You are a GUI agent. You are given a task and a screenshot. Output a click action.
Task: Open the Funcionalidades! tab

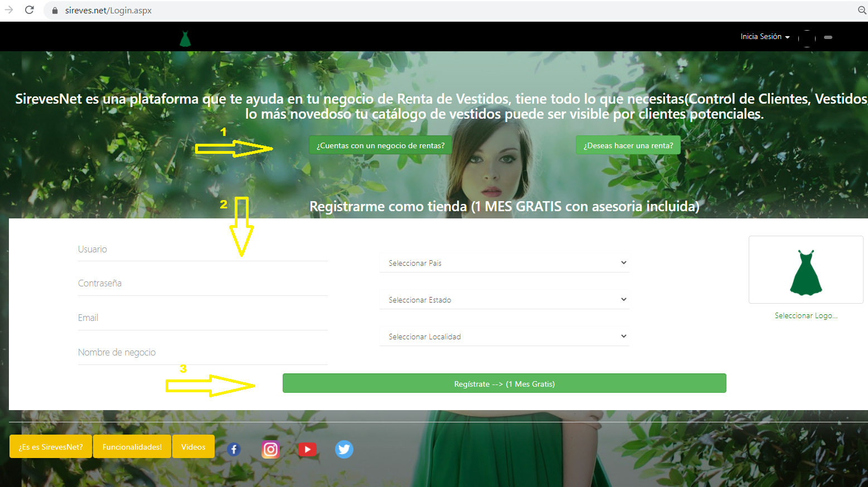[x=132, y=447]
